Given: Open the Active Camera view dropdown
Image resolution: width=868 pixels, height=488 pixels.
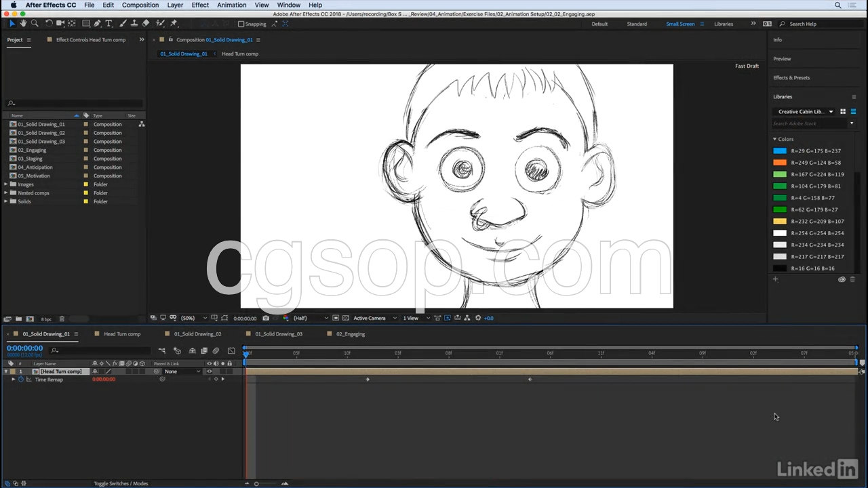Looking at the screenshot, I should point(369,318).
